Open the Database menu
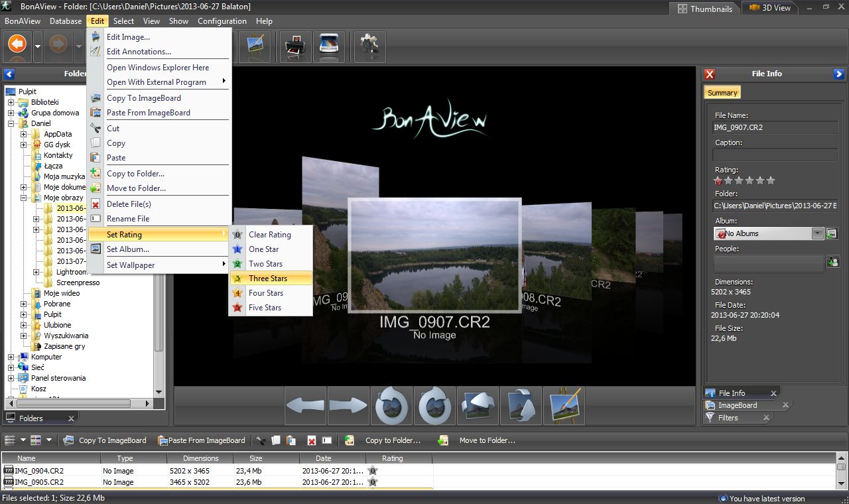849x504 pixels. pos(66,21)
